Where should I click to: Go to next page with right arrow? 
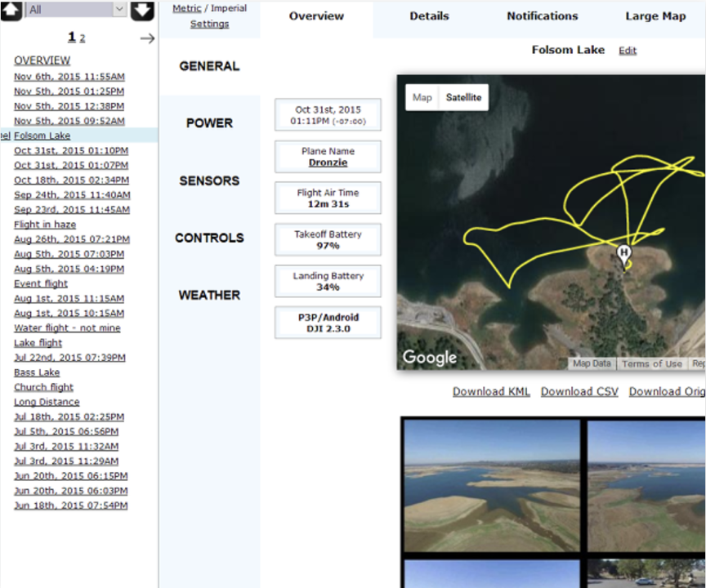click(147, 38)
